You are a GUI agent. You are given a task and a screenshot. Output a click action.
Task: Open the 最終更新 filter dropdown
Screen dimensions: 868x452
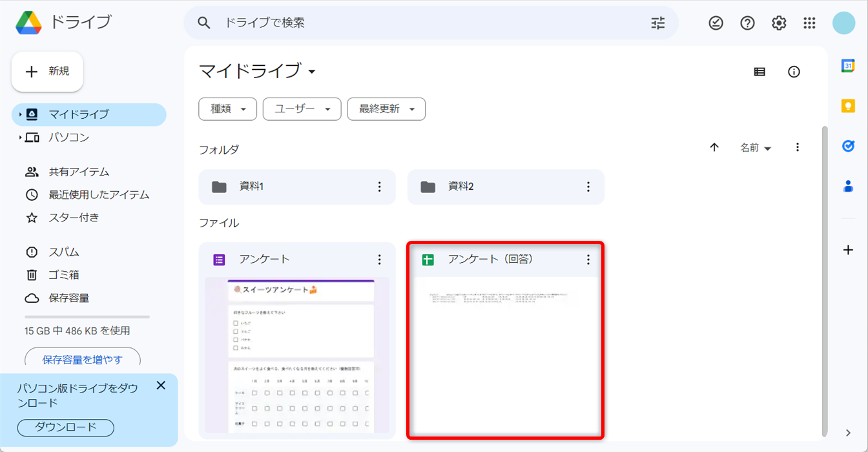386,109
